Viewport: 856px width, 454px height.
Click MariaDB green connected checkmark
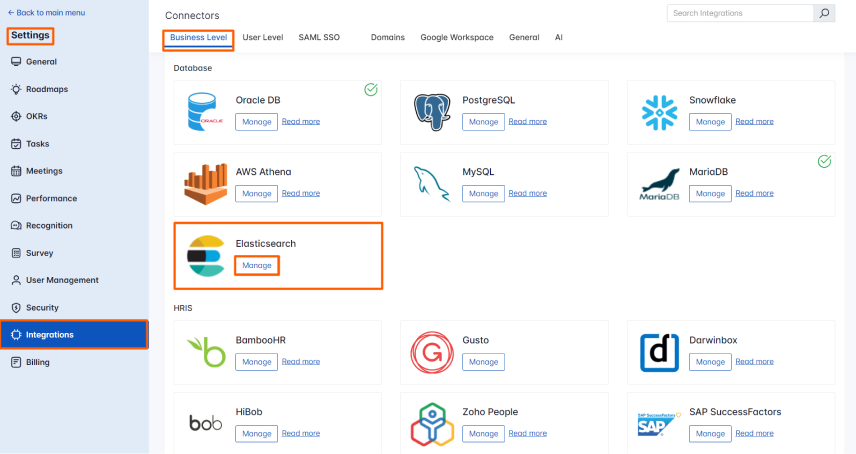click(824, 161)
